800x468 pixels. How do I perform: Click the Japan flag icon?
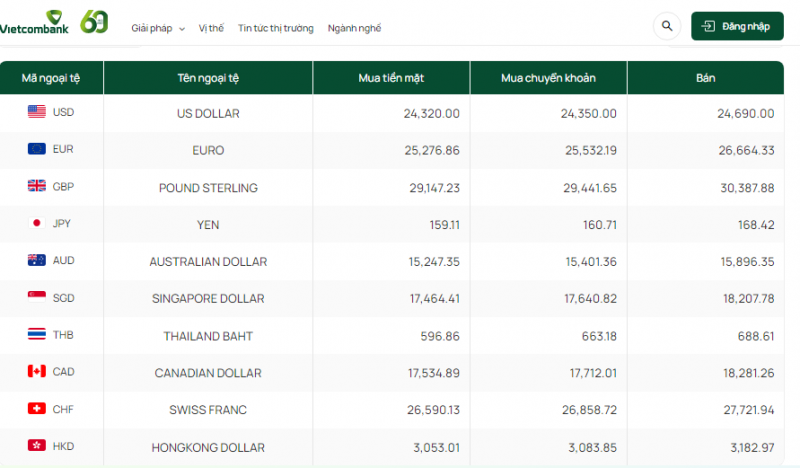pos(37,223)
